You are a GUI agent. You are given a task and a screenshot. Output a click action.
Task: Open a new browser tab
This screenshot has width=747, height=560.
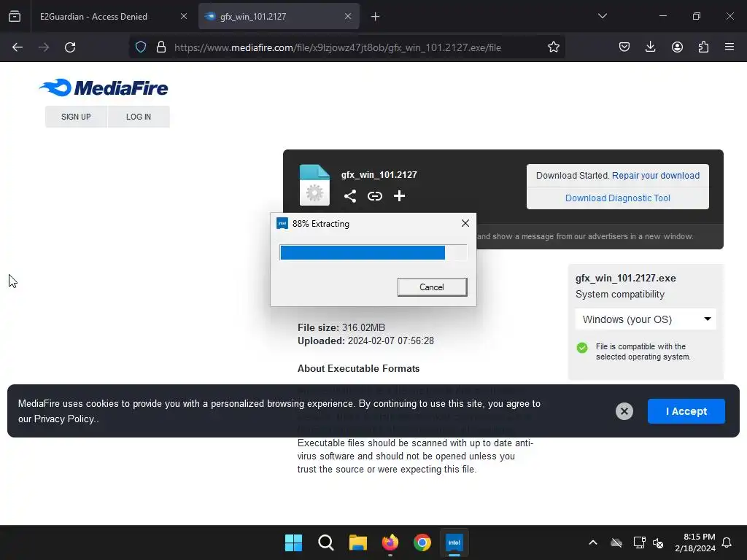376,17
